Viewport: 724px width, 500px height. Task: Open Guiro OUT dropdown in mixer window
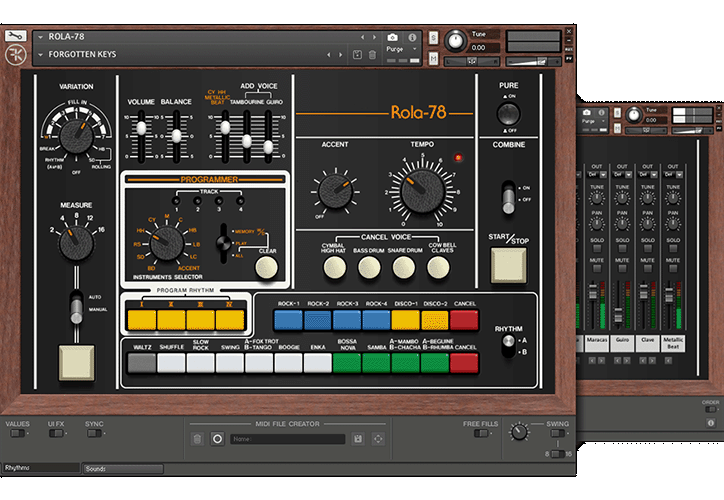tap(622, 175)
